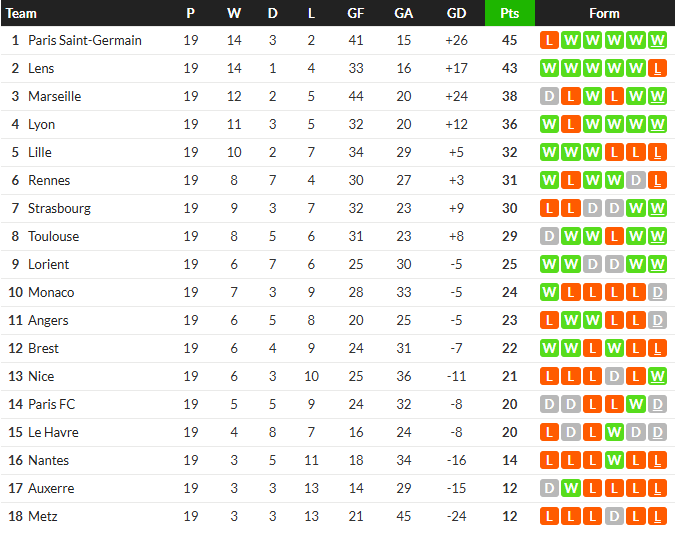Sort by GF column header
This screenshot has width=678, height=538.
point(355,13)
